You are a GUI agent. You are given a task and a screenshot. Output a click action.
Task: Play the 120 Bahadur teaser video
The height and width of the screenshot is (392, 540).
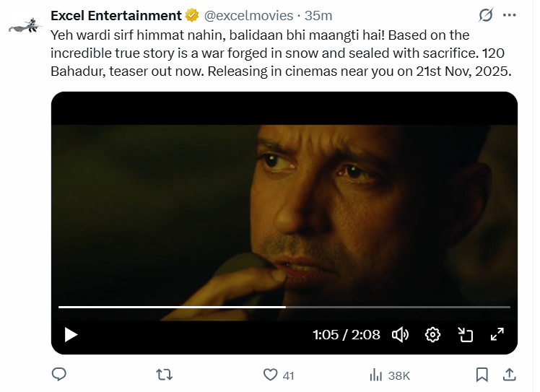tap(71, 334)
